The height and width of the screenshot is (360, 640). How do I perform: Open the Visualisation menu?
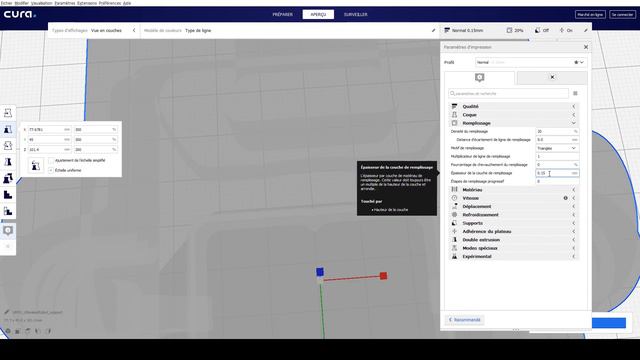pyautogui.click(x=42, y=3)
